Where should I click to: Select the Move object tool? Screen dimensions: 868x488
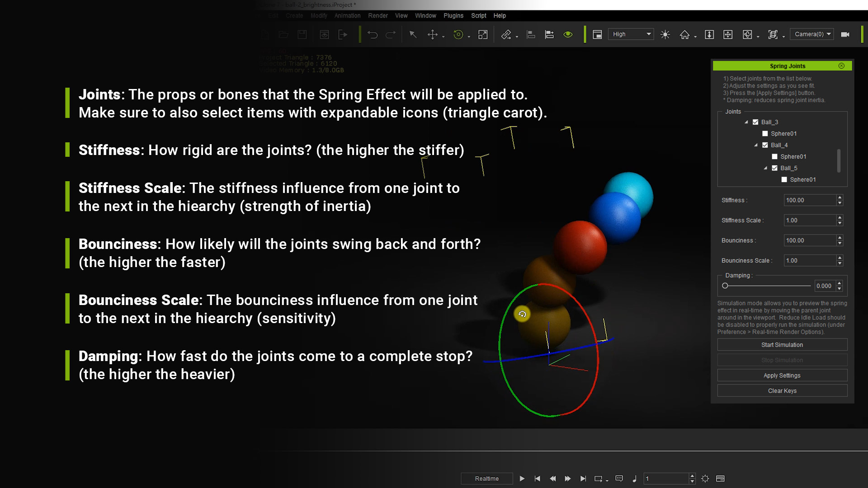click(x=433, y=35)
